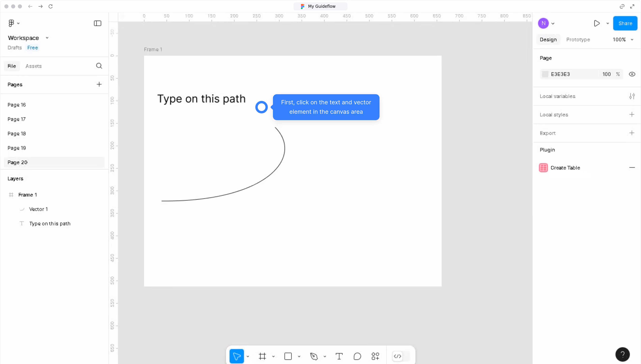Viewport: 641px width, 364px height.
Task: Click the search icon in left sidebar
Action: (x=99, y=66)
